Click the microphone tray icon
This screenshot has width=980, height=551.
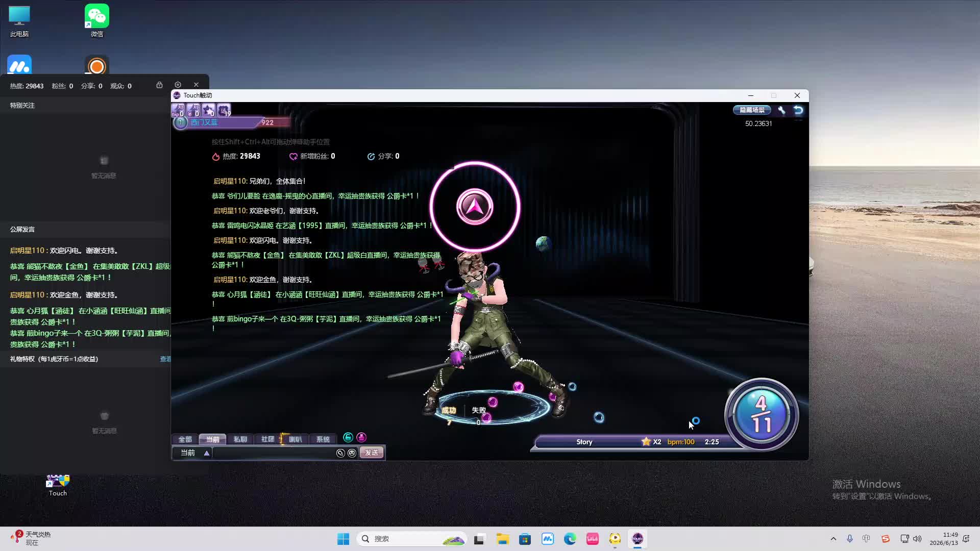pos(850,539)
